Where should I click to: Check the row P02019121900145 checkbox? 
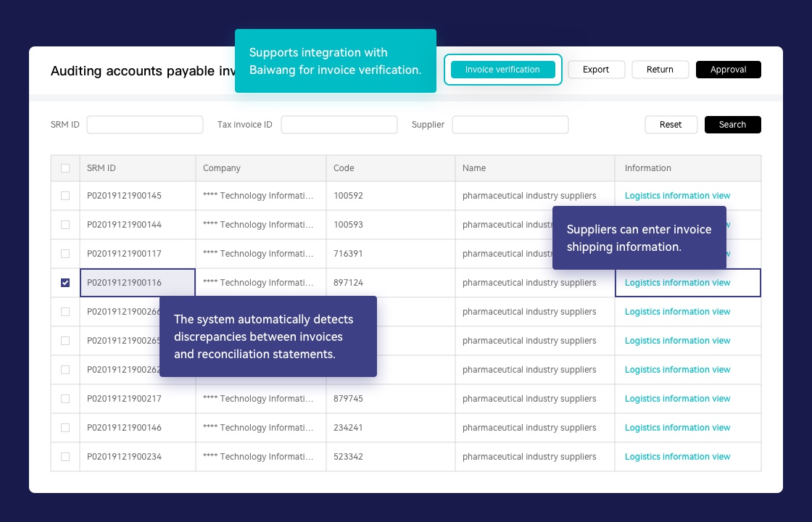pos(65,196)
